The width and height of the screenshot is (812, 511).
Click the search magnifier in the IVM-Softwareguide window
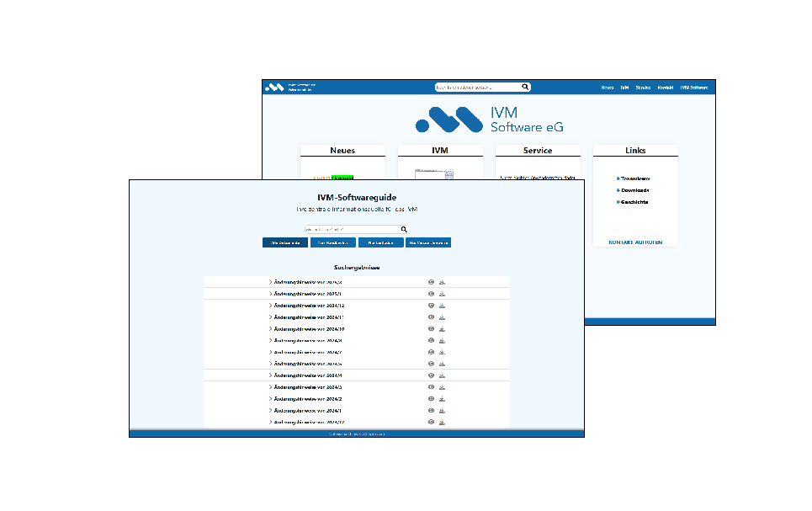click(404, 229)
